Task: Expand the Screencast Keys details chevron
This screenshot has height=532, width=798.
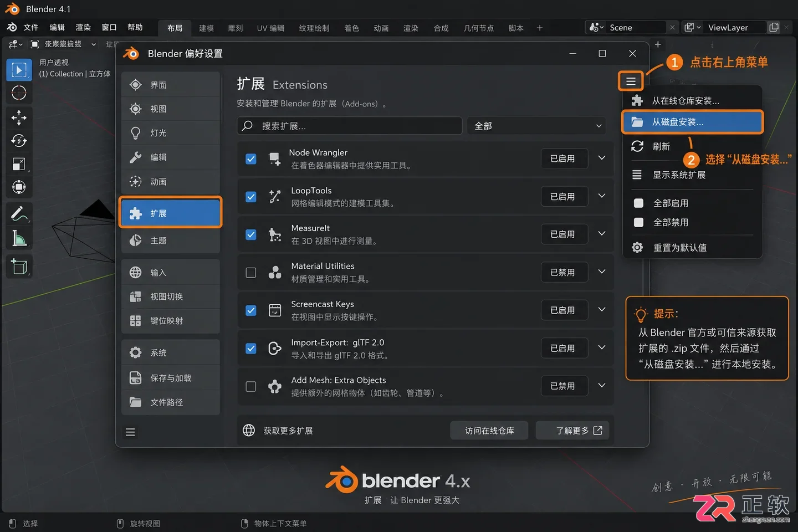Action: (602, 309)
